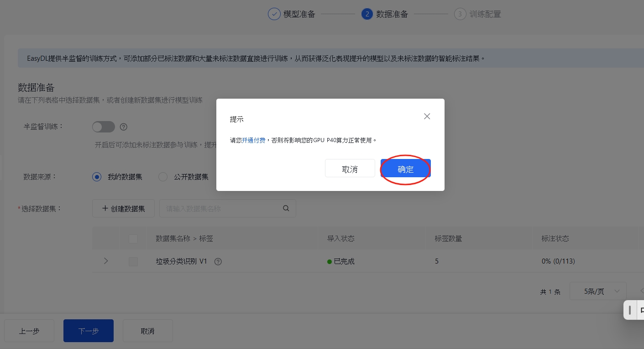The height and width of the screenshot is (349, 644).
Task: Go to step 模型准备
Action: (x=292, y=14)
